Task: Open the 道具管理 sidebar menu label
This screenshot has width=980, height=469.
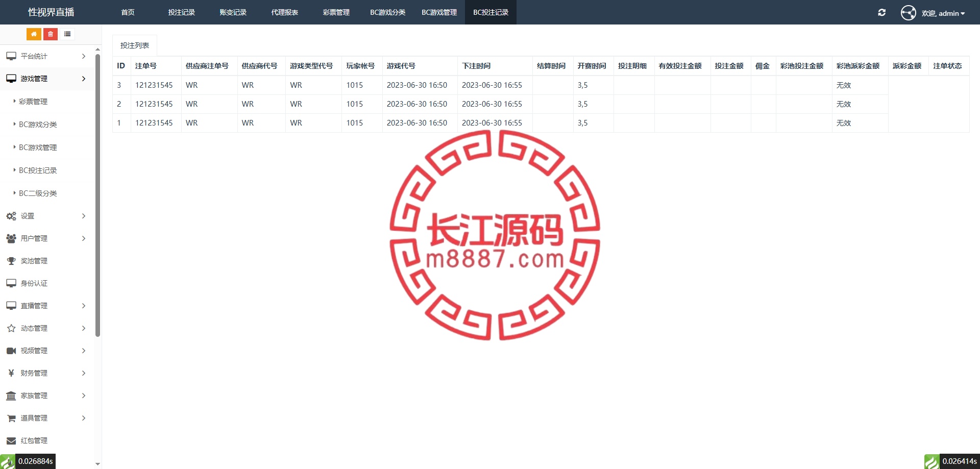Action: pos(34,418)
